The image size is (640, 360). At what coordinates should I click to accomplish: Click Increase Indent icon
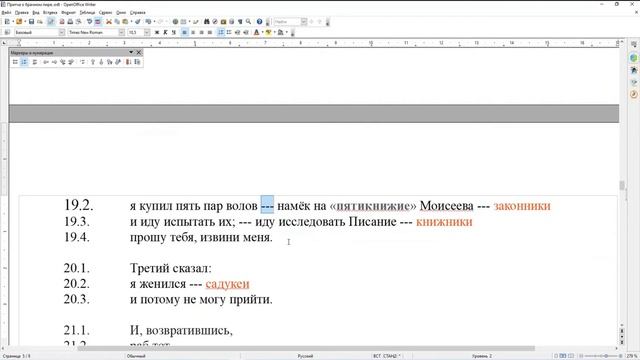click(x=246, y=32)
